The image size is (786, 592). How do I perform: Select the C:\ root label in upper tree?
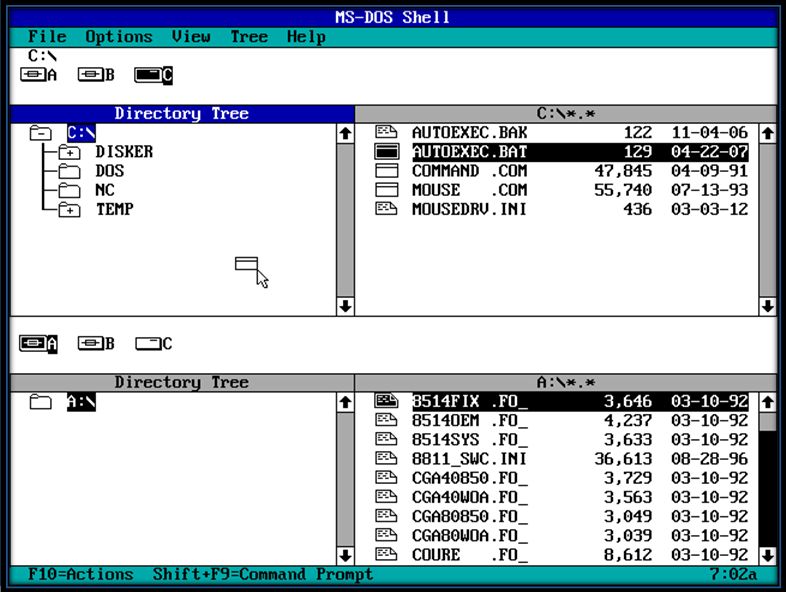click(81, 133)
